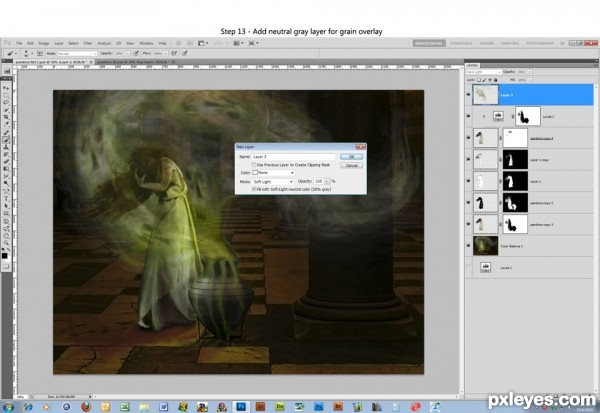Image resolution: width=600 pixels, height=413 pixels.
Task: Select the Hand tool
Action: point(7,236)
